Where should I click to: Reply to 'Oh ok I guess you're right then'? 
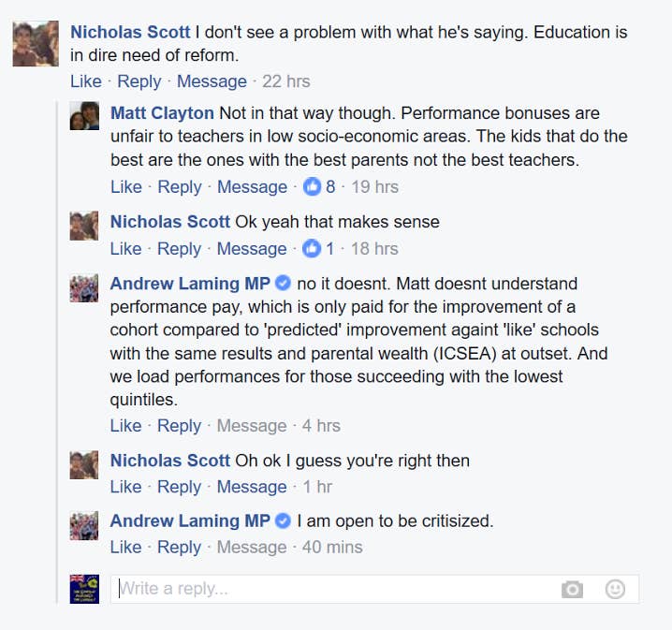point(180,487)
